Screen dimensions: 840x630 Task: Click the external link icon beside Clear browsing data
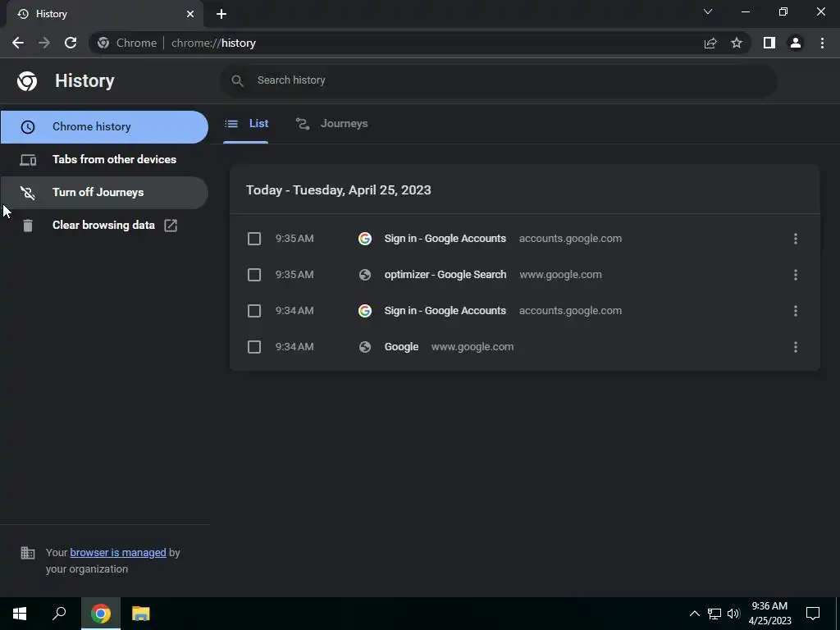point(171,226)
